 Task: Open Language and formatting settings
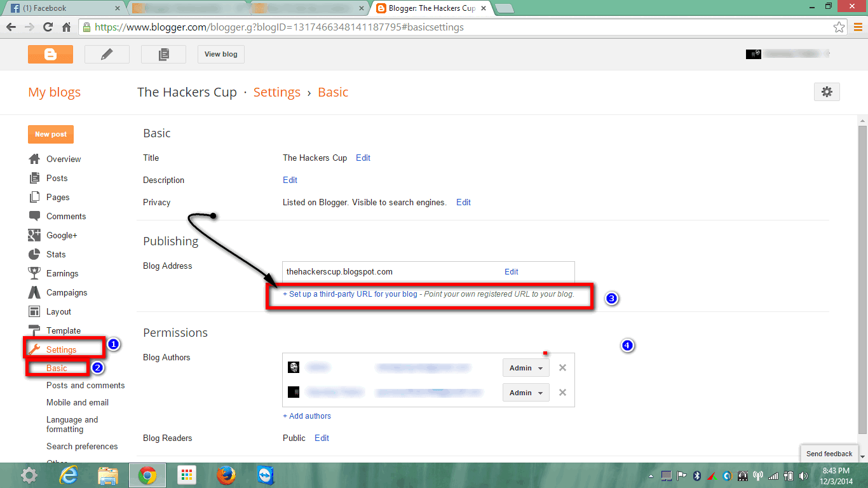[x=72, y=424]
